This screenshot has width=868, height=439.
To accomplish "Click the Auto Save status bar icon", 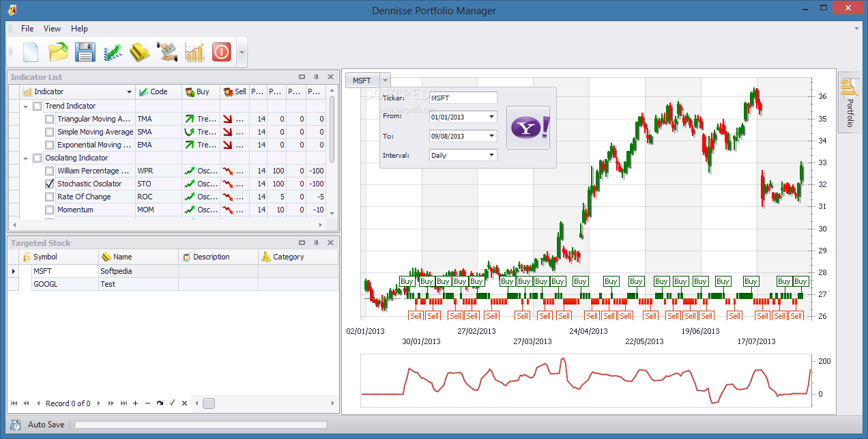I will click(x=16, y=425).
